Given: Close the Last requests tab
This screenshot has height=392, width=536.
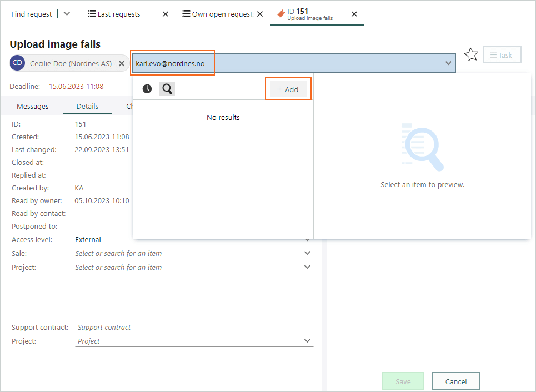Looking at the screenshot, I should [166, 14].
